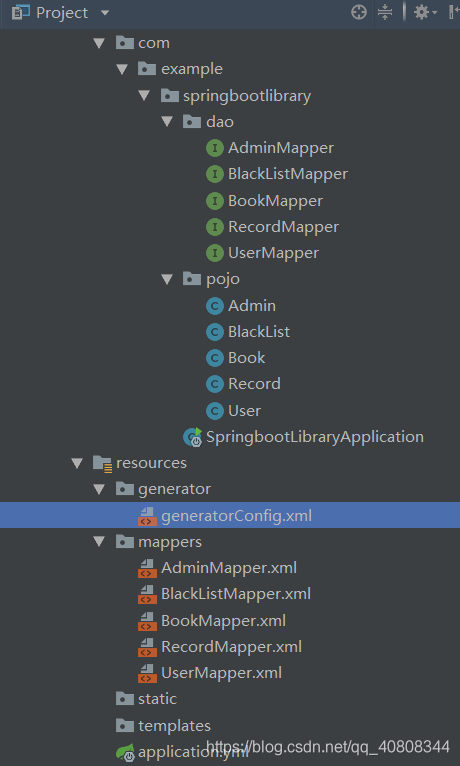The image size is (460, 766).
Task: Click the User class icon
Action: pyautogui.click(x=215, y=411)
